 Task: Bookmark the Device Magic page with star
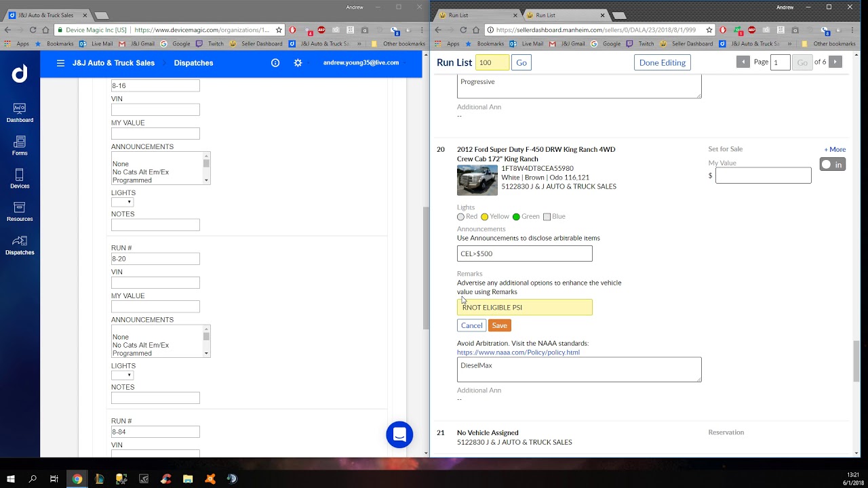point(279,30)
